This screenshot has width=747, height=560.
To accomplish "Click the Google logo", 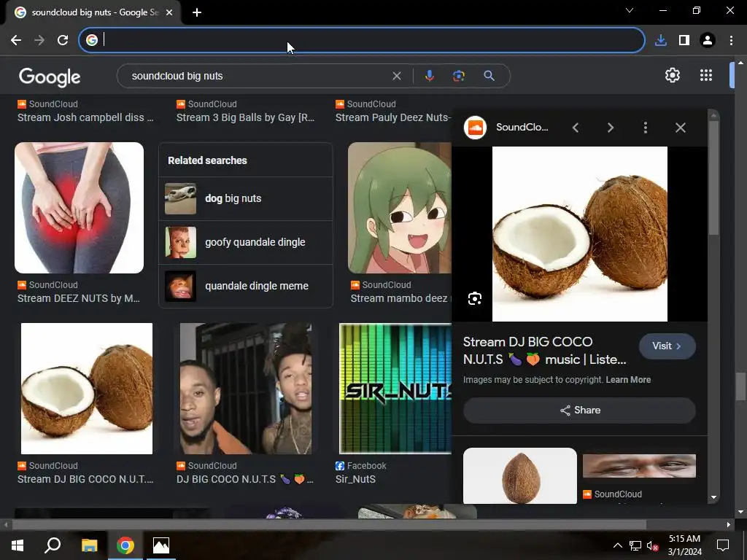I will [x=50, y=77].
